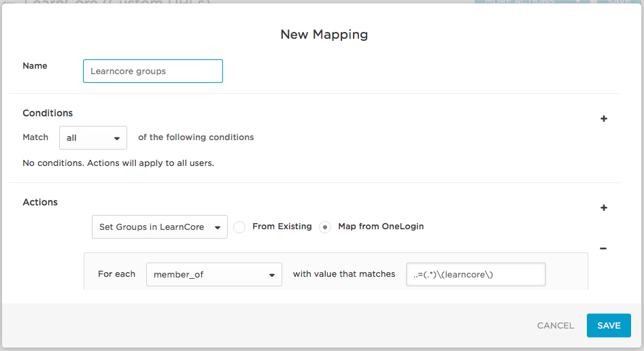Remove the action with the minus icon
Image resolution: width=644 pixels, height=351 pixels.
(603, 248)
